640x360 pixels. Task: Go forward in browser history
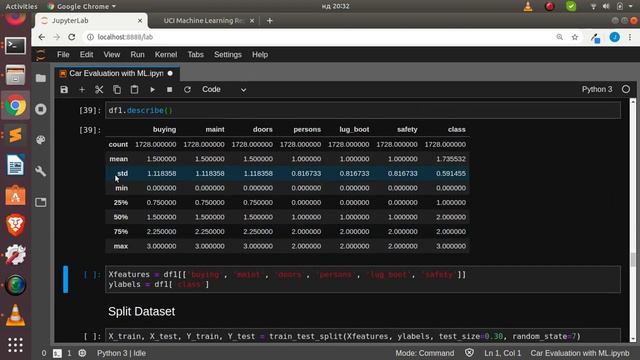coord(56,37)
